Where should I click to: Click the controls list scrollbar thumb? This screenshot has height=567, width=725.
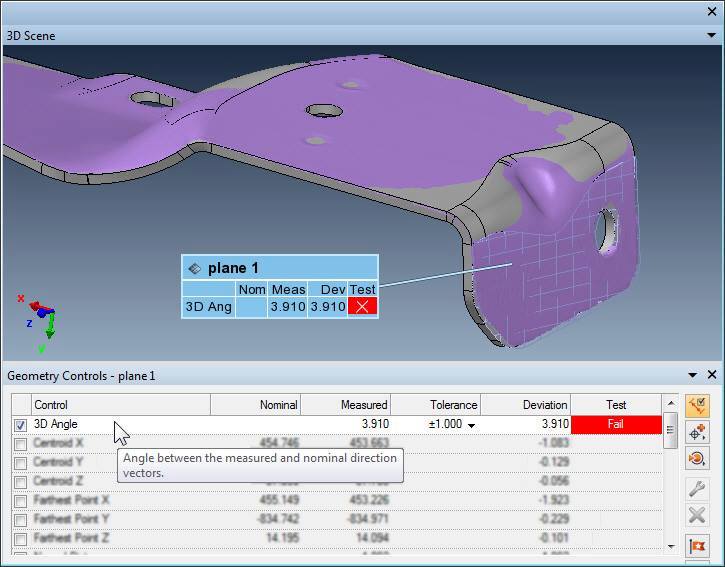click(x=670, y=430)
